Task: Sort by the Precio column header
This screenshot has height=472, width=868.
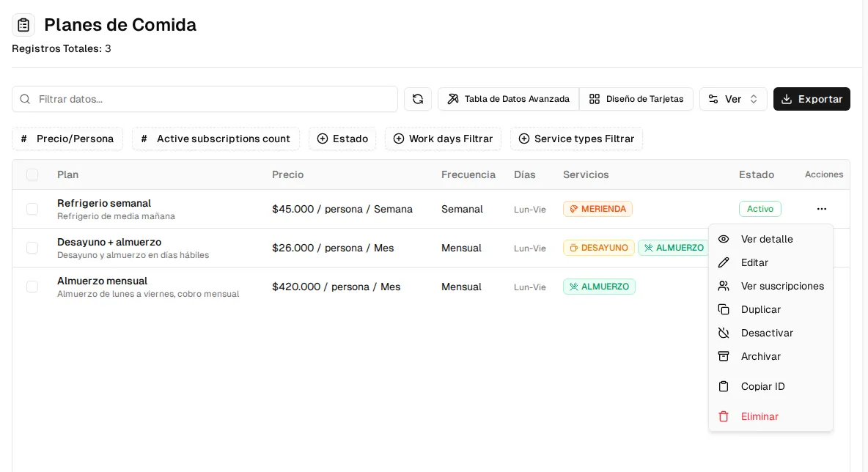Action: 288,175
